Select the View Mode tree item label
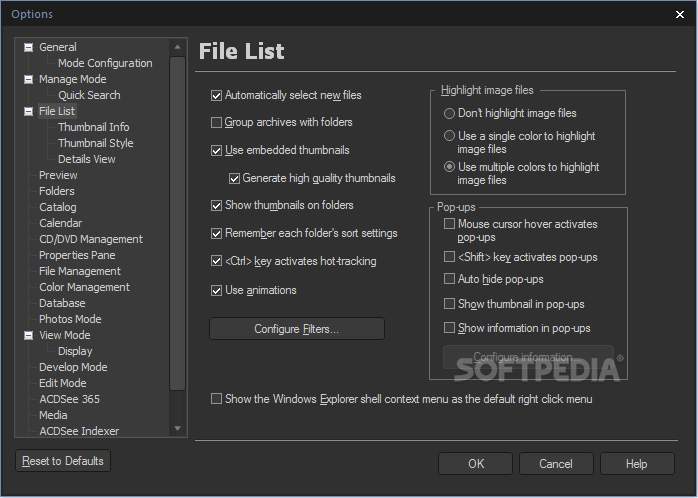698x498 pixels. pyautogui.click(x=65, y=335)
